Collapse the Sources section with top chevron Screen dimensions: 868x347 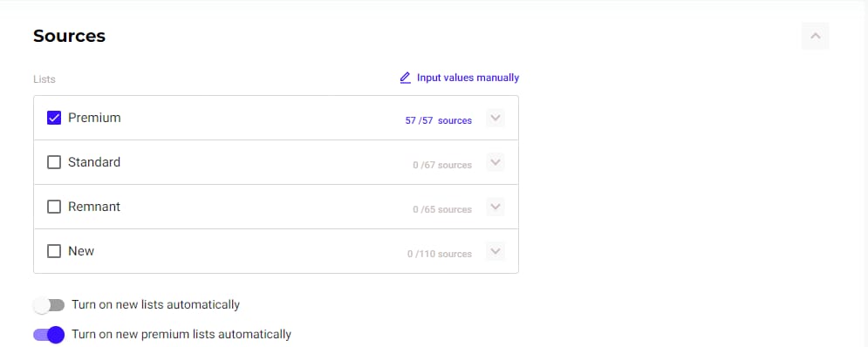tap(815, 36)
